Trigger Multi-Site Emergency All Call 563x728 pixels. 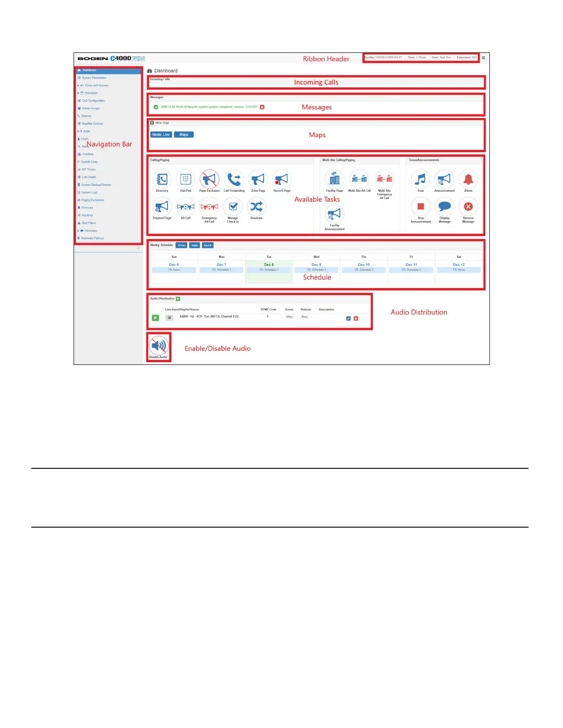[384, 179]
